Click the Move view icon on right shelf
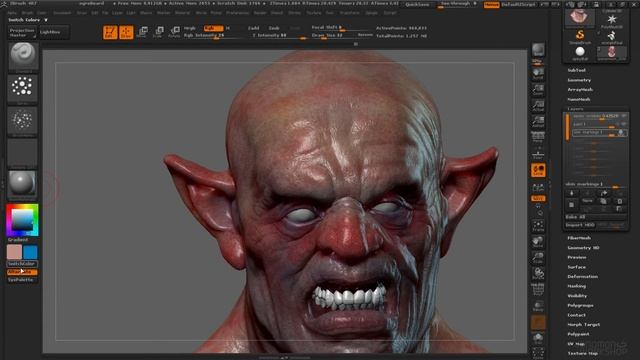640x360 pixels. (x=538, y=242)
